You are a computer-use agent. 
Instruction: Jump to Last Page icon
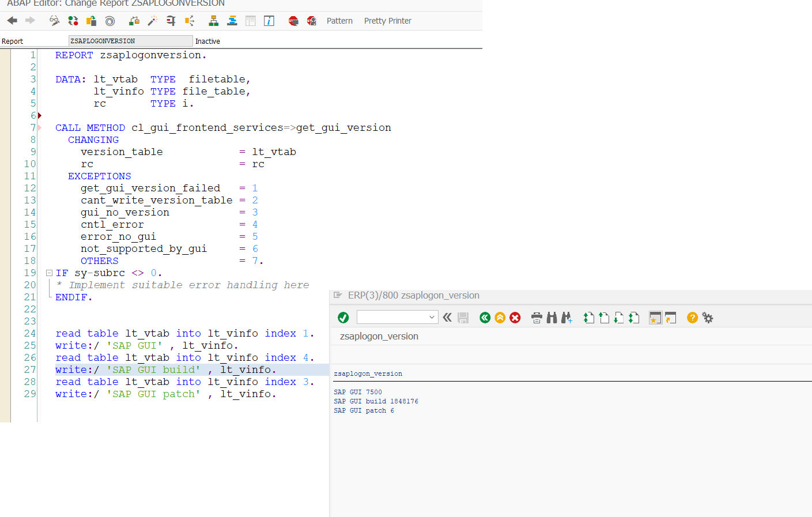coord(633,318)
